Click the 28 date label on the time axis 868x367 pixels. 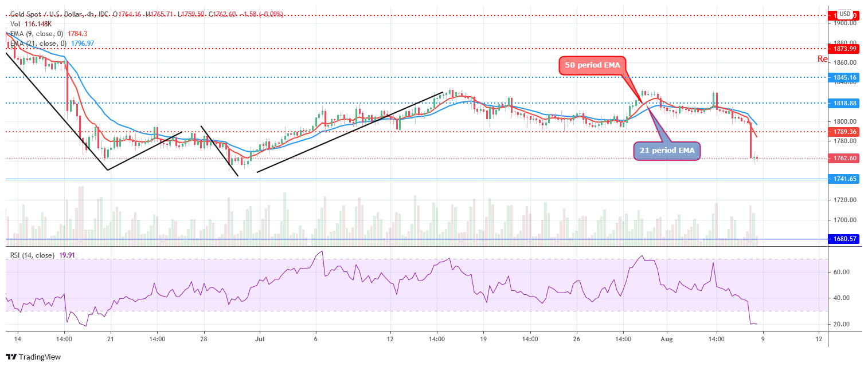click(204, 339)
